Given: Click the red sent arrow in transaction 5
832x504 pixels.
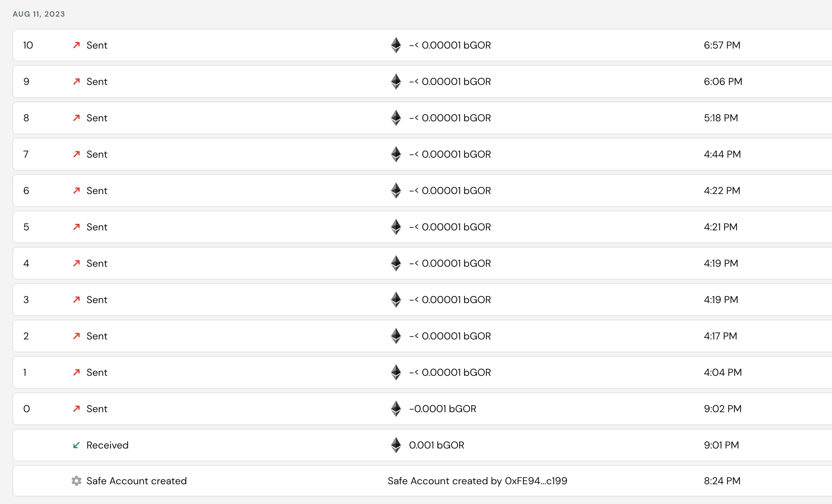Looking at the screenshot, I should click(x=76, y=227).
